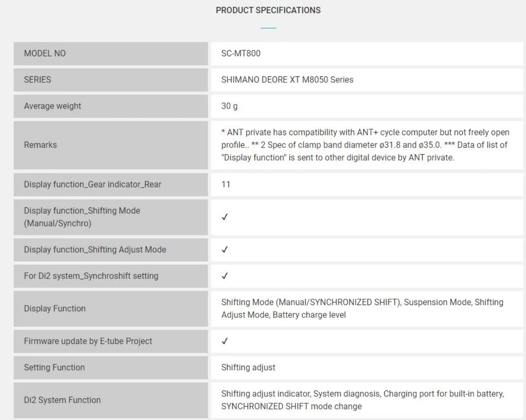Click the SC-MT800 model number value
The image size is (526, 420).
[x=241, y=53]
